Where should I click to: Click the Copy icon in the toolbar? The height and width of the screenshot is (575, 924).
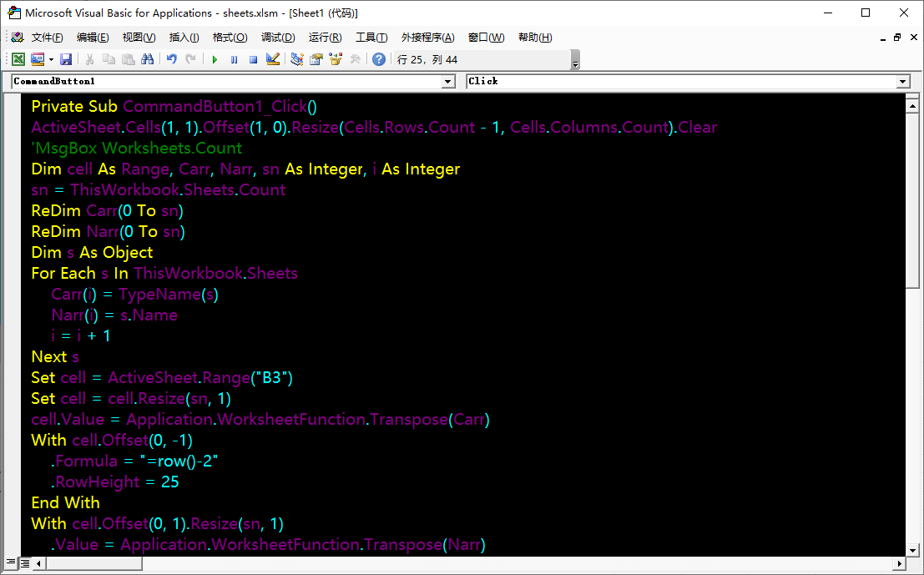(109, 59)
